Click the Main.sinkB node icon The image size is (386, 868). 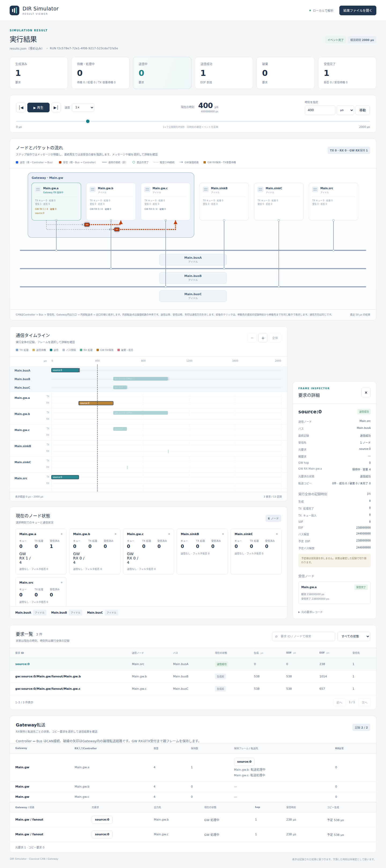tap(206, 189)
